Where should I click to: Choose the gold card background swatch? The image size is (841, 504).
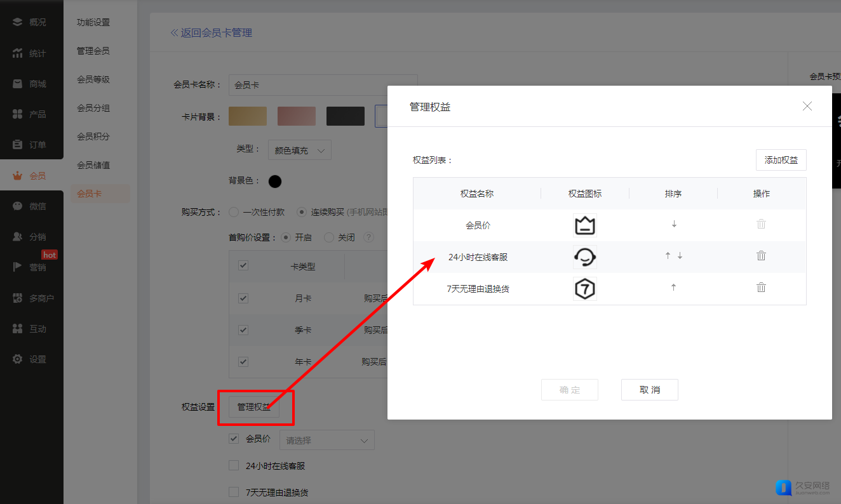point(248,116)
